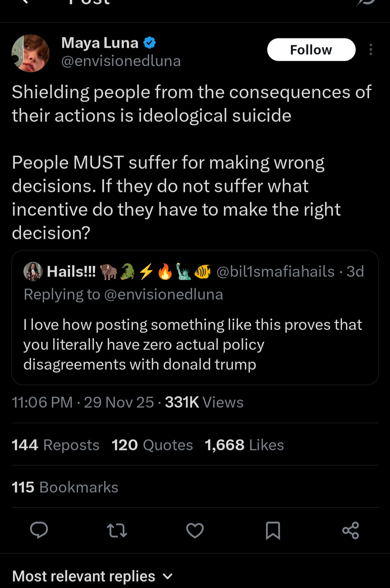The image size is (390, 588).
Task: View the 144 Reposts list
Action: click(x=56, y=445)
